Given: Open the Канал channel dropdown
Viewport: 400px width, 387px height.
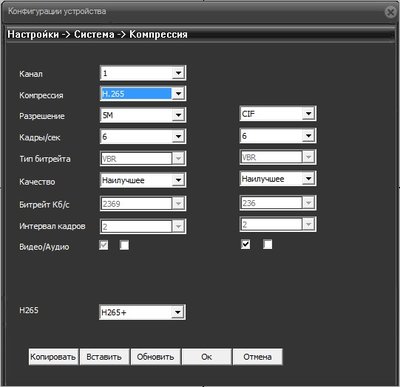Looking at the screenshot, I should (x=143, y=73).
